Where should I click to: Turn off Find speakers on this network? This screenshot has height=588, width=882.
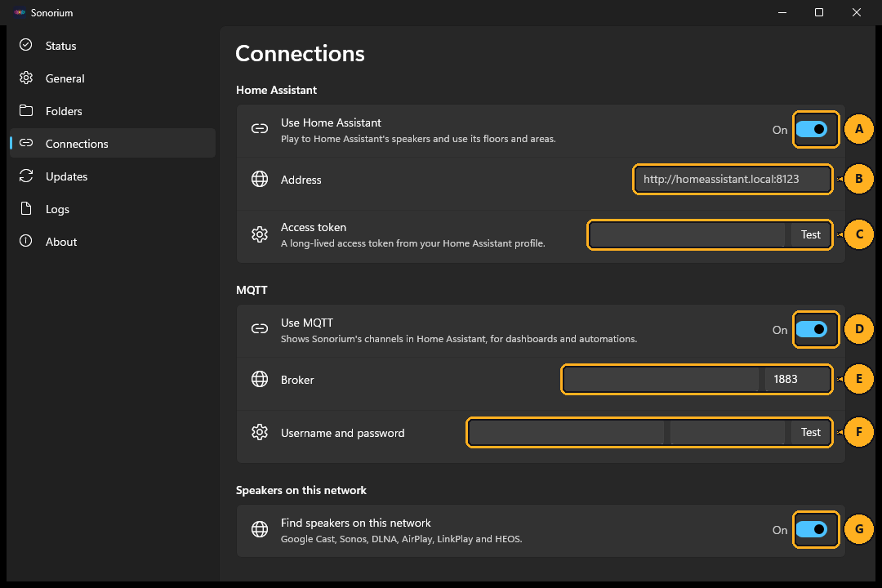click(x=812, y=529)
